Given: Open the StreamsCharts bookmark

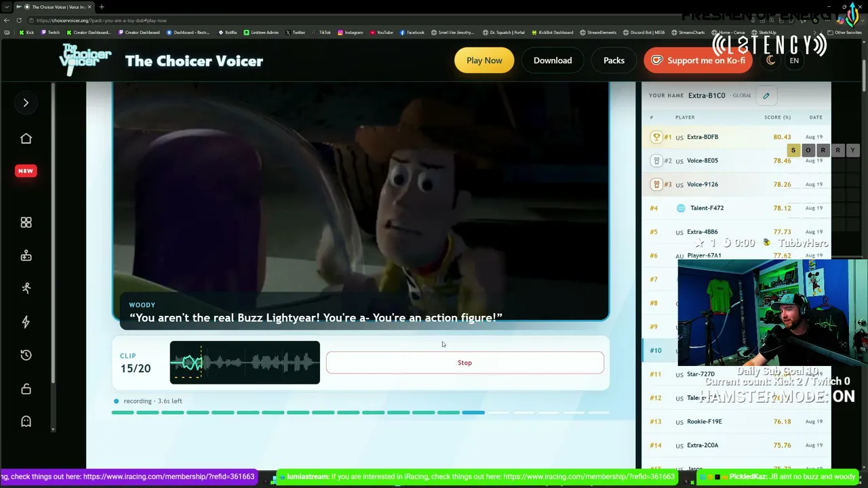Looking at the screenshot, I should (688, 33).
